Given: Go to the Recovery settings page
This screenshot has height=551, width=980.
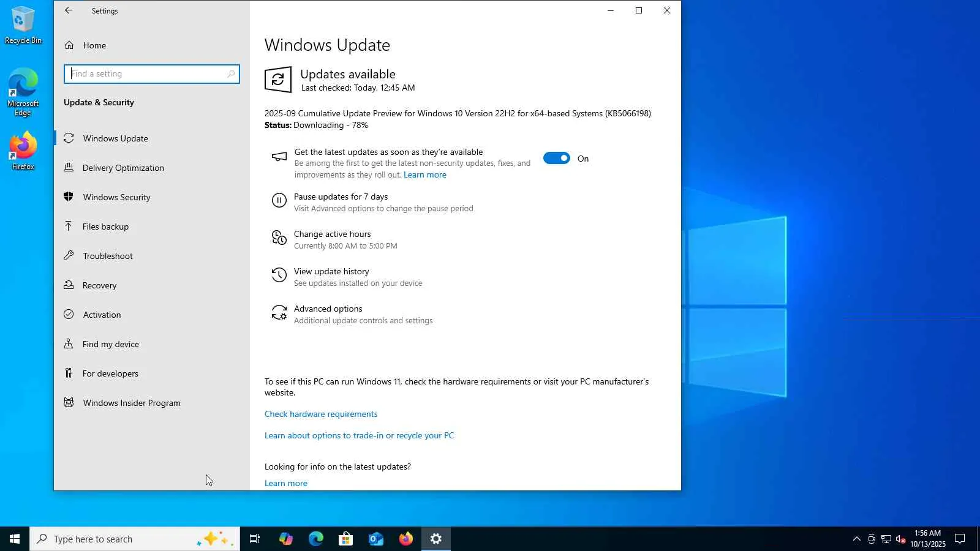Looking at the screenshot, I should click(x=99, y=285).
